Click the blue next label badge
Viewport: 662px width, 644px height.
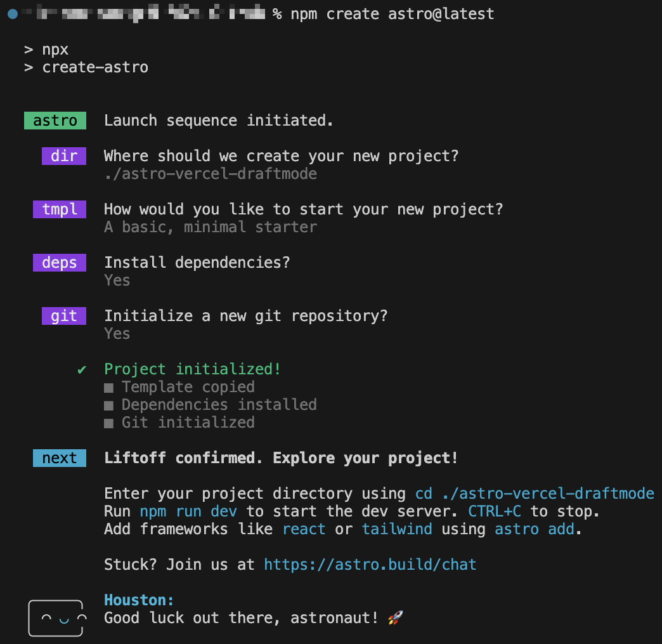[x=59, y=458]
